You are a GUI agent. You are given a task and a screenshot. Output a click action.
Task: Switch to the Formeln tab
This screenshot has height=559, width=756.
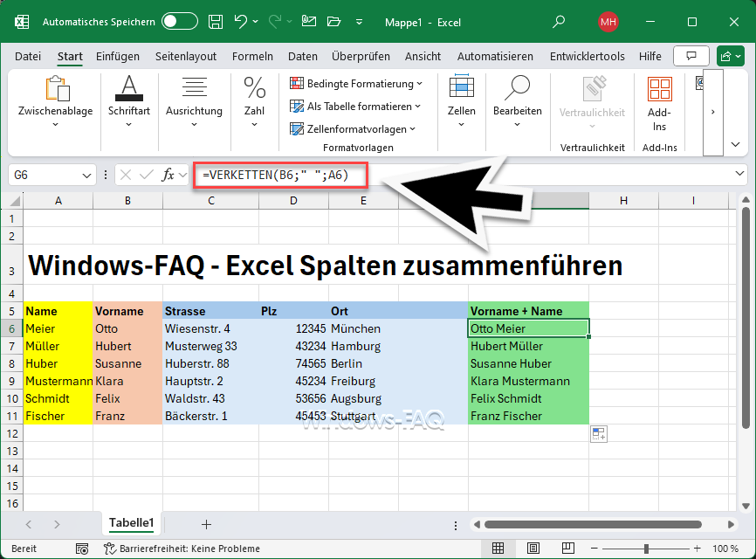252,57
